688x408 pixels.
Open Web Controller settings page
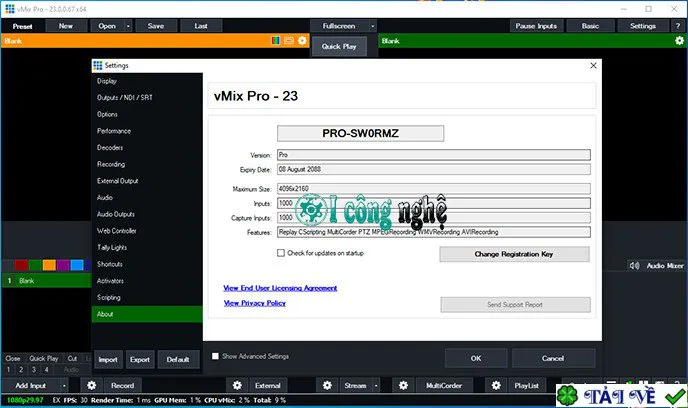147,231
